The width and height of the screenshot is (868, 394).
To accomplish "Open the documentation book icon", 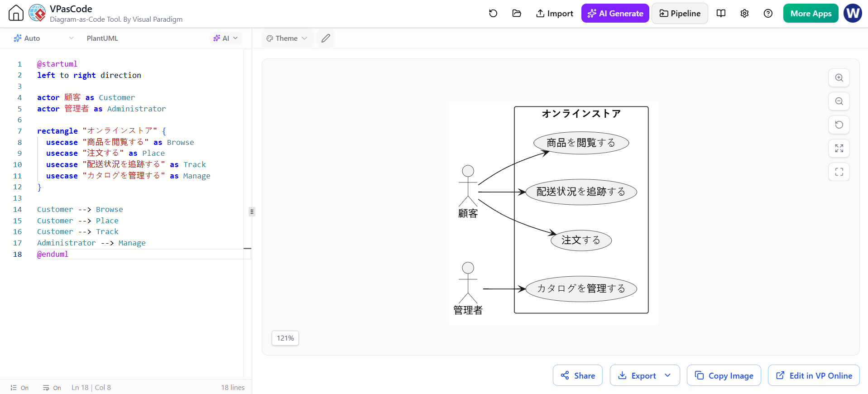I will click(721, 13).
